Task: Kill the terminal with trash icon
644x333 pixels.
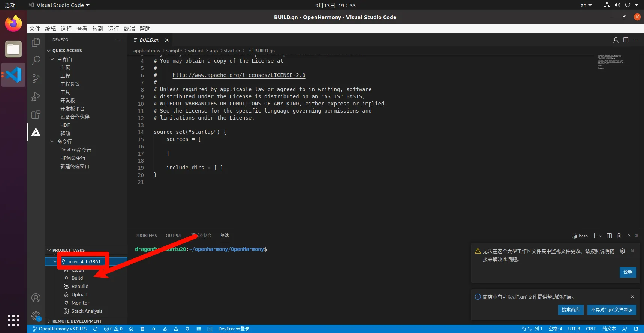Action: (619, 236)
